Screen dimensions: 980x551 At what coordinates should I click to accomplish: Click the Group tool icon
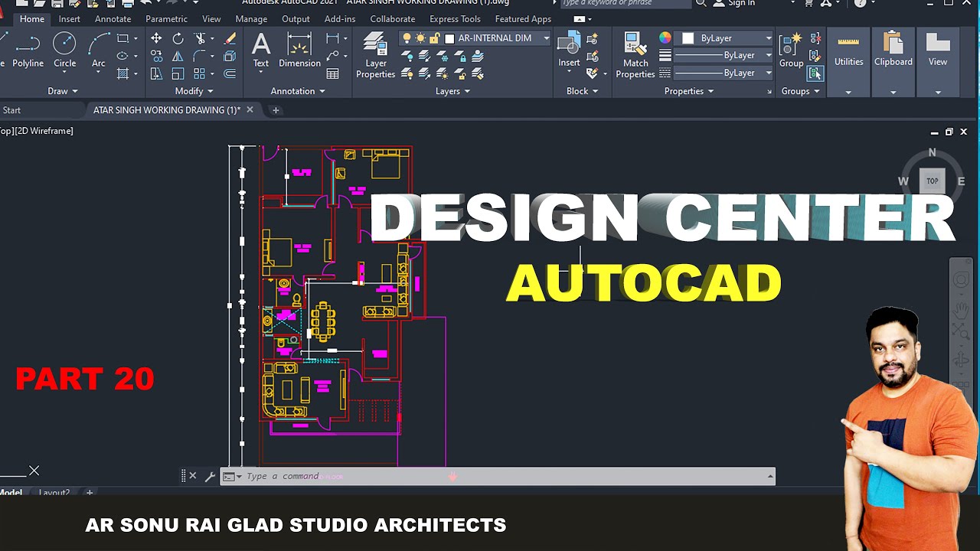point(791,51)
